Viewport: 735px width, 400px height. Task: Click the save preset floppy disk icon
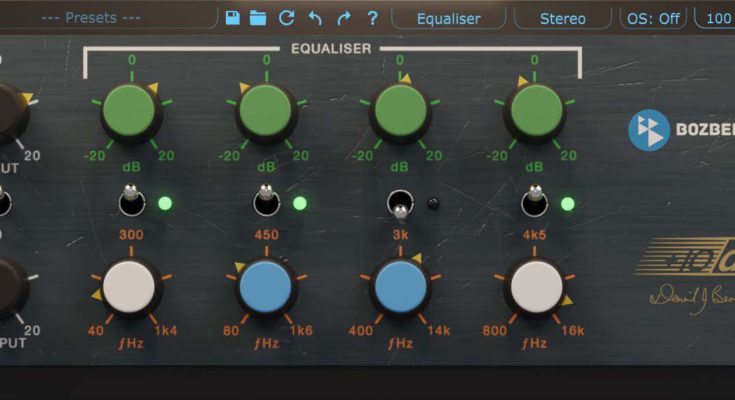(232, 18)
